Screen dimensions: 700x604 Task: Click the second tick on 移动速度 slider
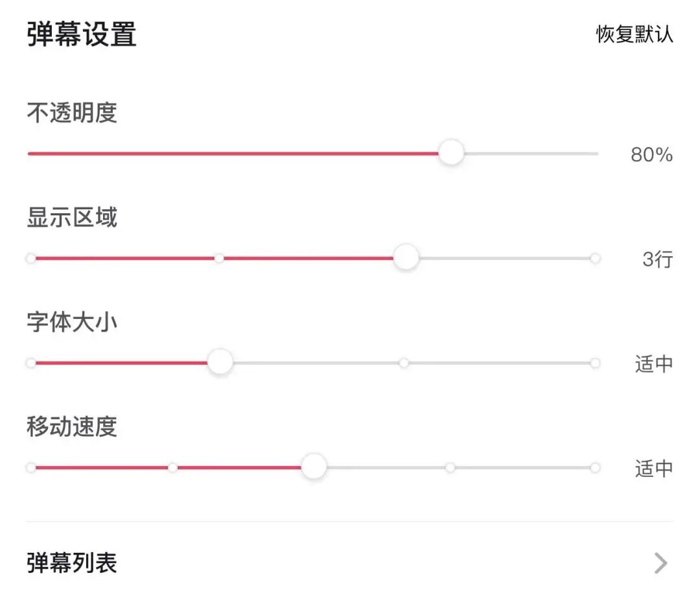[172, 466]
